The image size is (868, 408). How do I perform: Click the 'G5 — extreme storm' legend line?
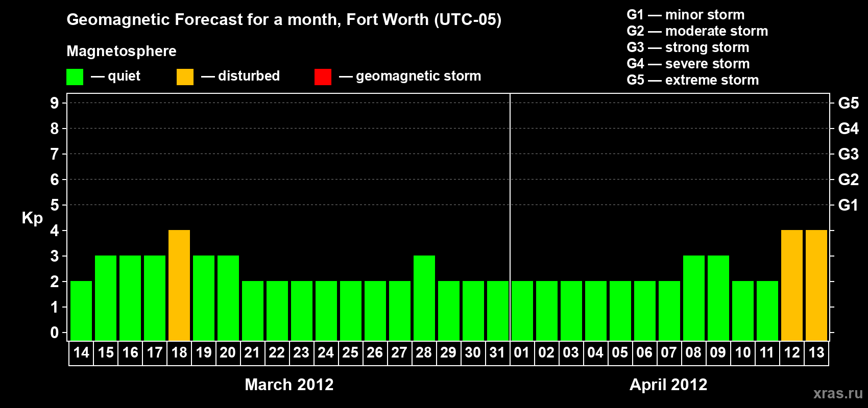tap(692, 80)
